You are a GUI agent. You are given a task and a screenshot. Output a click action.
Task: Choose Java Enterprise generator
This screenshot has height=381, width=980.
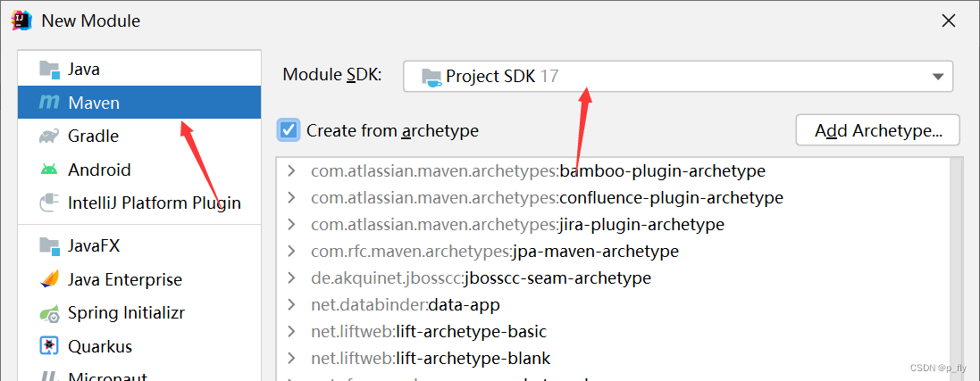pos(139,279)
